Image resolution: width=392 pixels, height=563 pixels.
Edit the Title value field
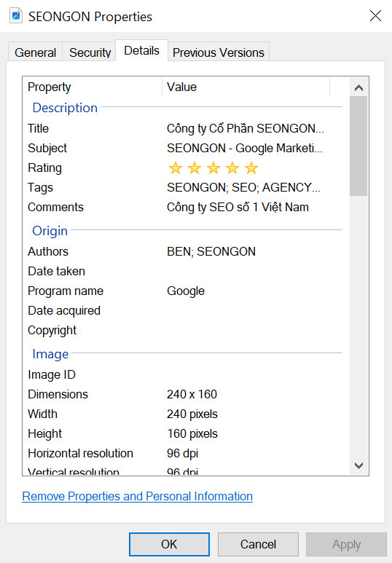coord(246,128)
